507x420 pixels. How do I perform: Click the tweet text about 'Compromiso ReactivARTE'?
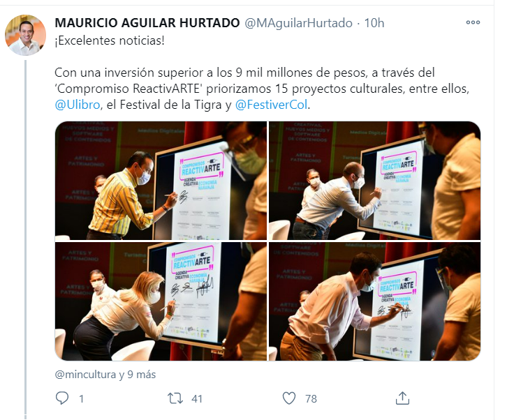click(262, 89)
